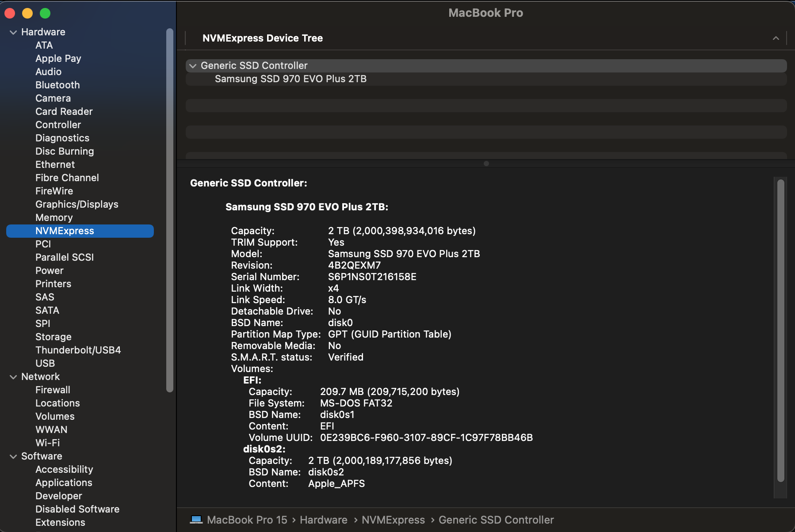
Task: Open Wi-Fi network information
Action: (x=48, y=443)
